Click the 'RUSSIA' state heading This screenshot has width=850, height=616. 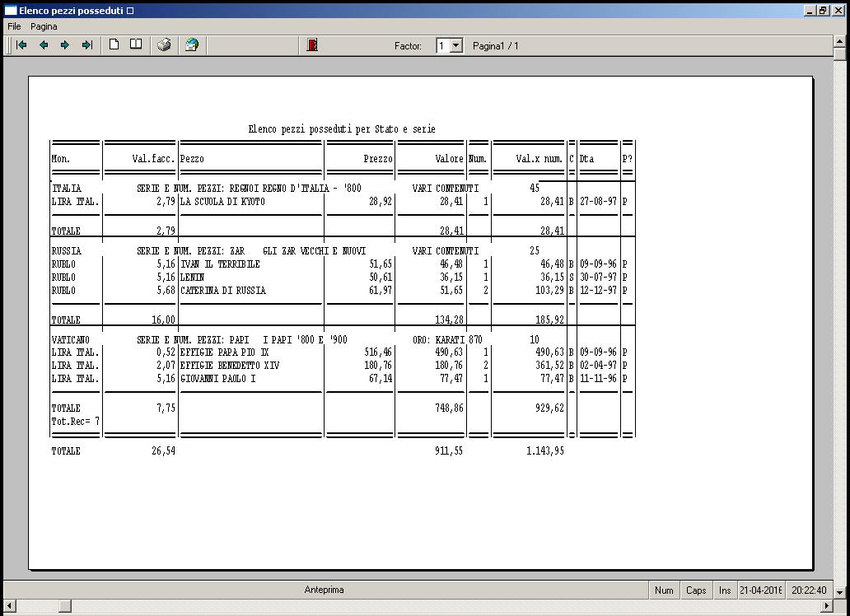[67, 251]
